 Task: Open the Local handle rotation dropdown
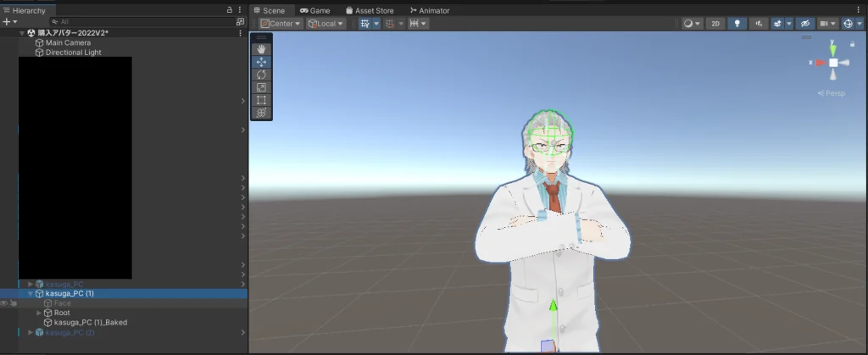point(326,23)
